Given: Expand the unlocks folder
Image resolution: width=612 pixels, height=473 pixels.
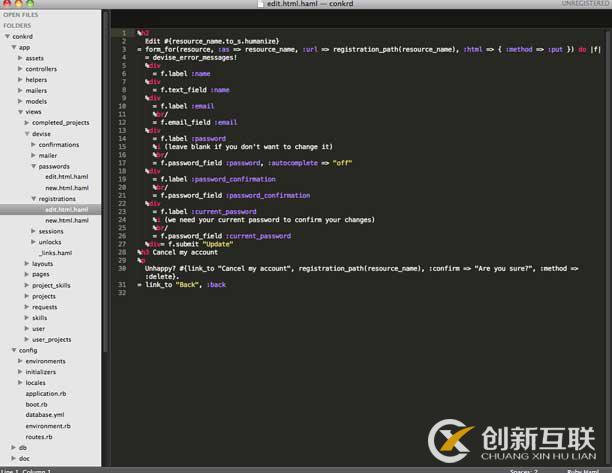Looking at the screenshot, I should pos(34,242).
